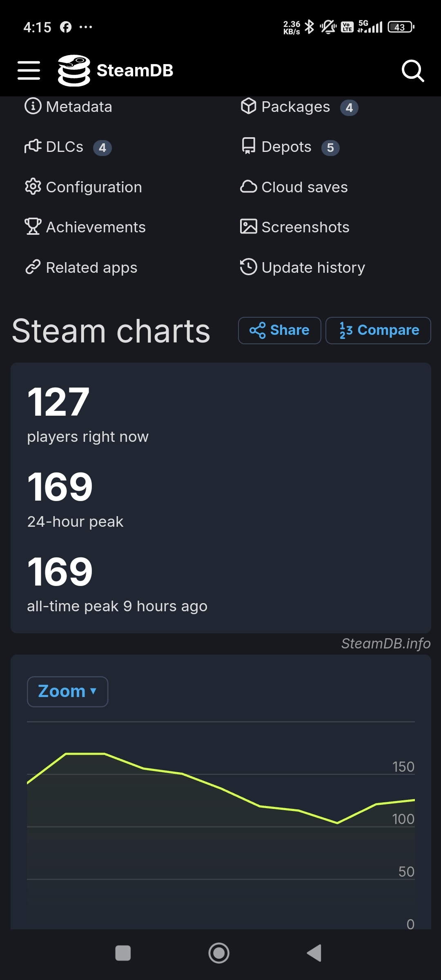Image resolution: width=441 pixels, height=980 pixels.
Task: Tap the SteamDB logo icon
Action: pyautogui.click(x=74, y=71)
